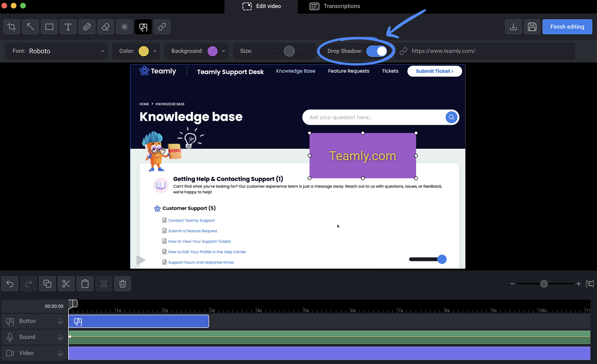Click the 5s mark on ruler
Image resolution: width=597 pixels, height=364 pixels.
306,310
